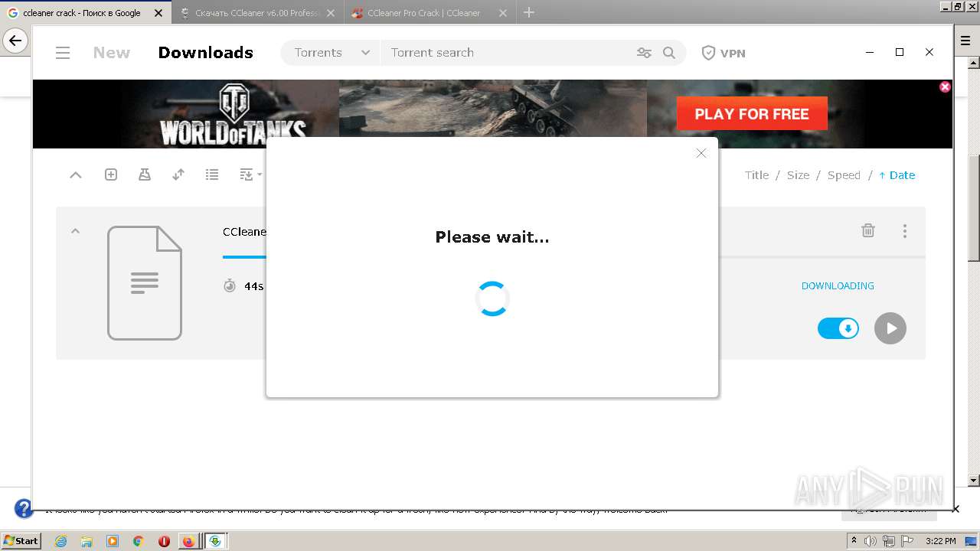The width and height of the screenshot is (980, 551).
Task: Open the Torrents search type dropdown
Action: point(331,53)
